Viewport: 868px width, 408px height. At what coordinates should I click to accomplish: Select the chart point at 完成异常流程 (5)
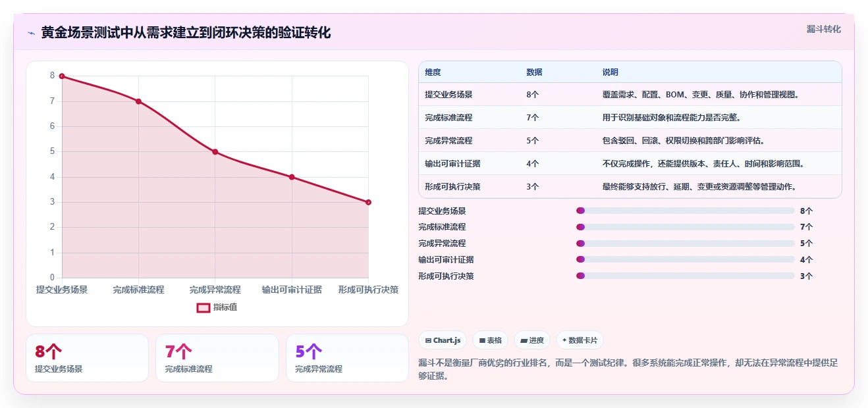[x=215, y=152]
